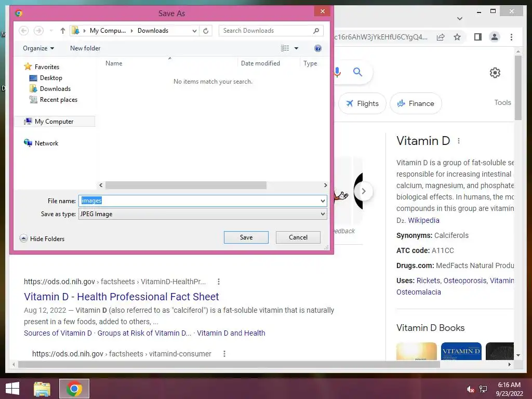
Task: Open Google quick settings gear
Action: (495, 73)
